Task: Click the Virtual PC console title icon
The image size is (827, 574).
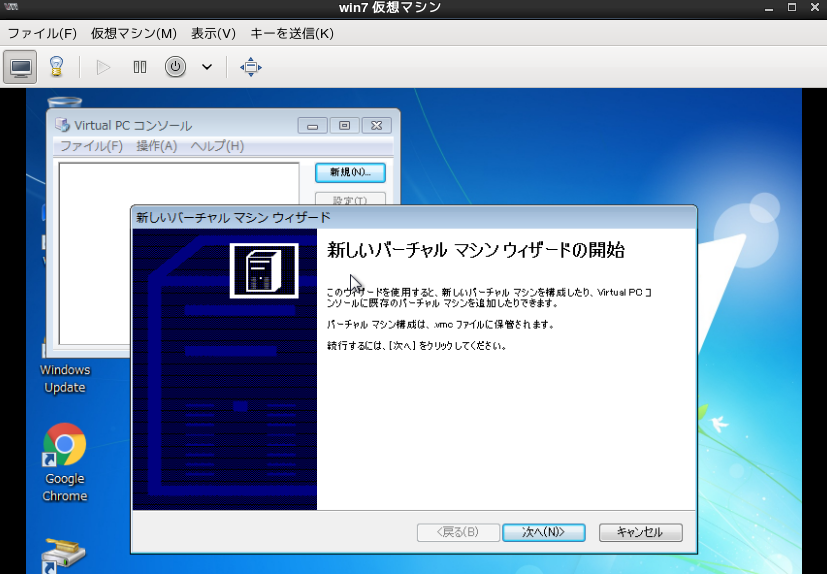Action: click(62, 125)
